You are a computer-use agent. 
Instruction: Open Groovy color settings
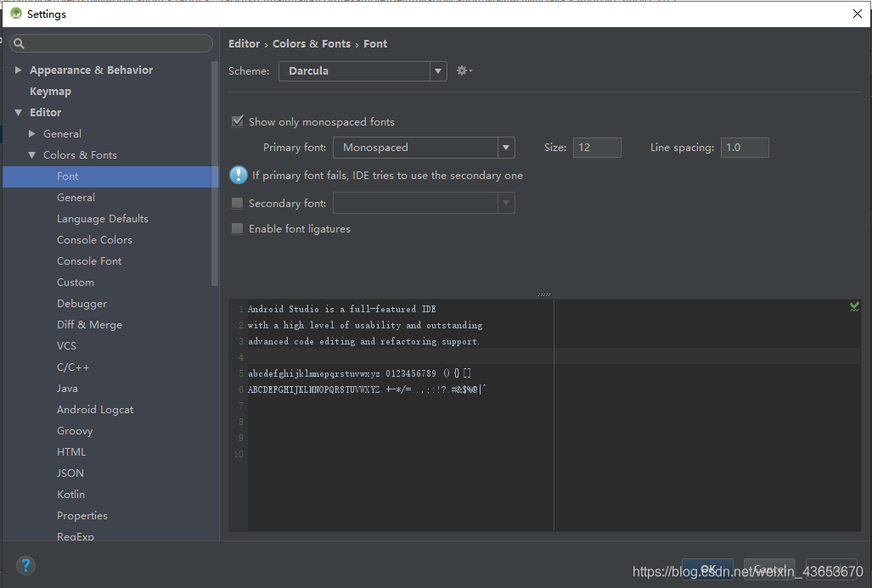click(x=75, y=431)
